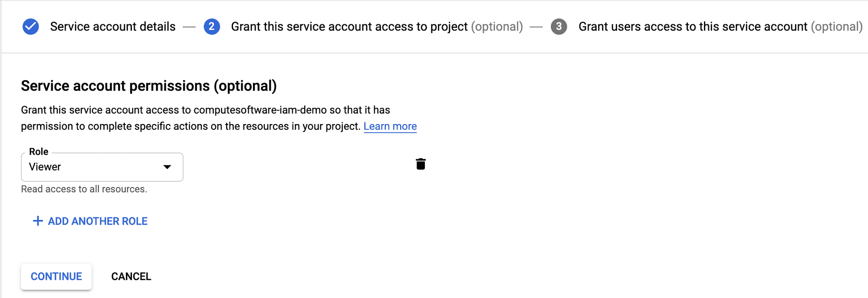Click ADD ANOTHER ROLE
This screenshot has height=298, width=868.
pos(98,221)
